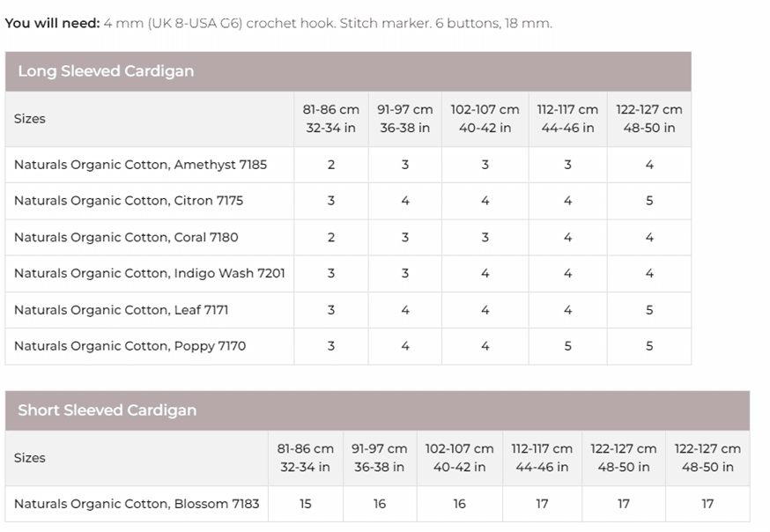Click the Poppy 7170 row label
This screenshot has width=770, height=532.
(x=118, y=345)
